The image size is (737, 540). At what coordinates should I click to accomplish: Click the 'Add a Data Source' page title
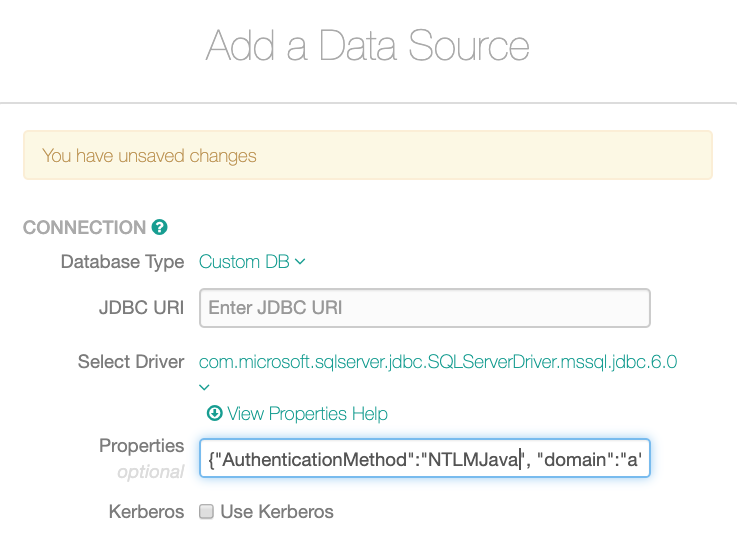click(x=368, y=46)
